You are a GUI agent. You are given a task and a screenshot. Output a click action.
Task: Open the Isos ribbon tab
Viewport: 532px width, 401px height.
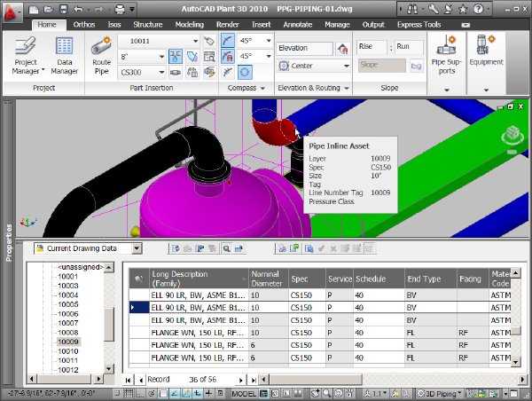tap(114, 25)
